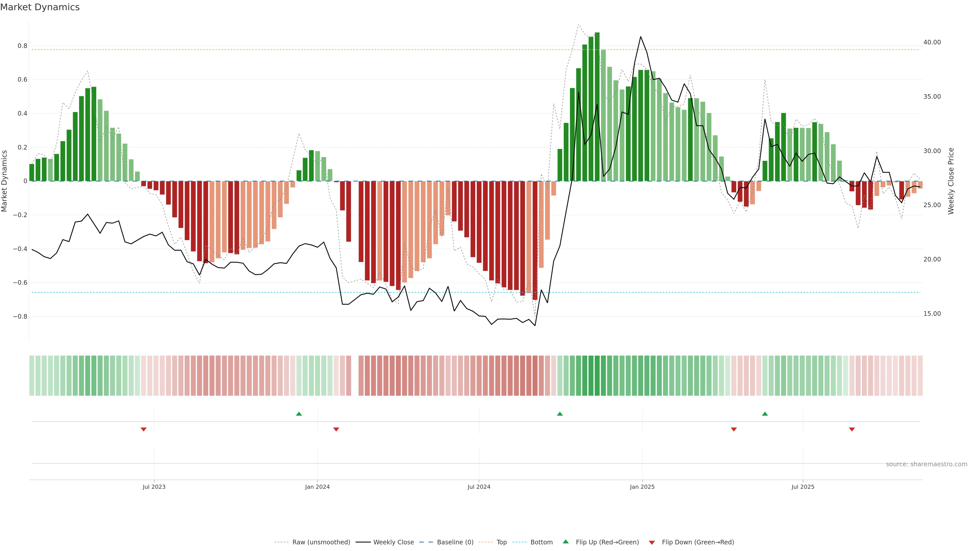The height and width of the screenshot is (551, 980).
Task: Hide the Top threshold legend series
Action: 501,542
